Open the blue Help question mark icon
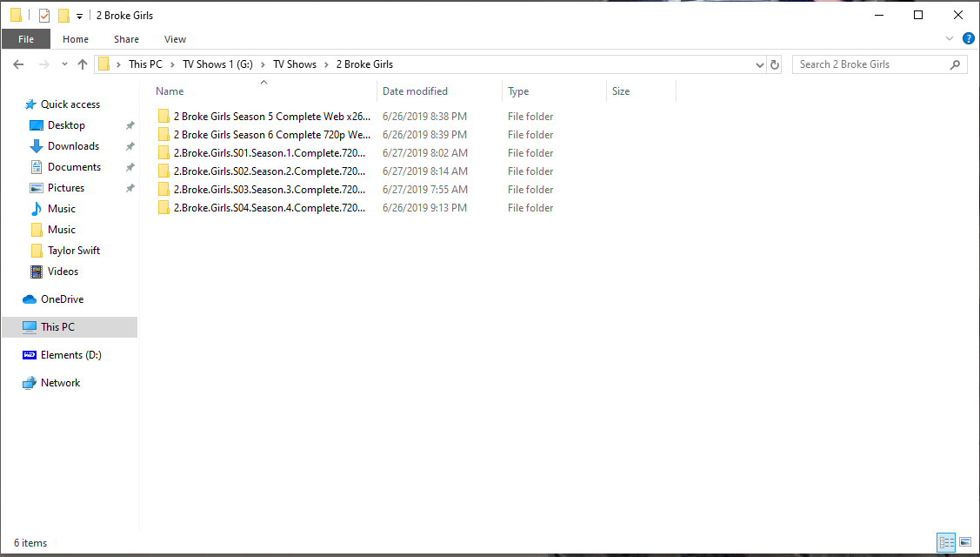The width and height of the screenshot is (980, 557). click(x=968, y=39)
